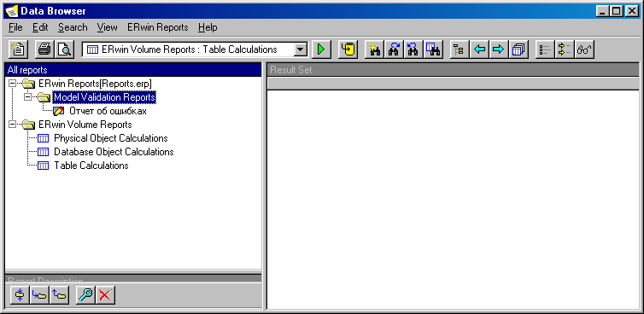
Task: Select the Отчет об ошибках report
Action: 108,111
